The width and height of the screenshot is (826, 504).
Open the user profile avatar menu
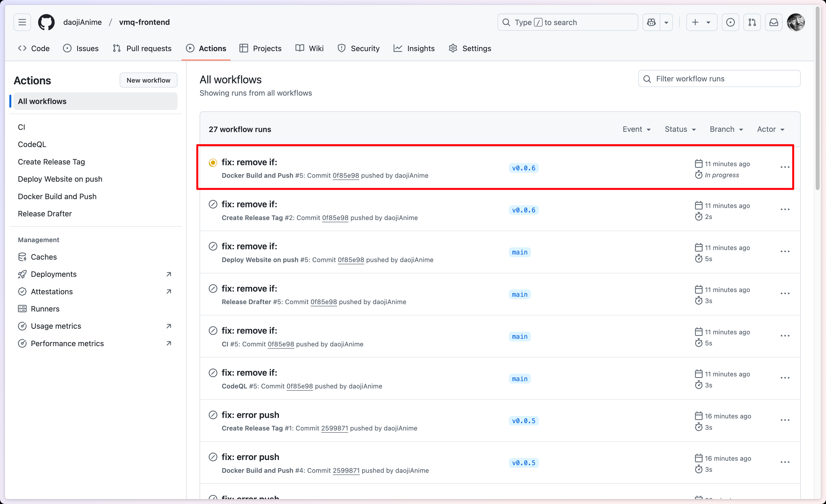point(796,22)
